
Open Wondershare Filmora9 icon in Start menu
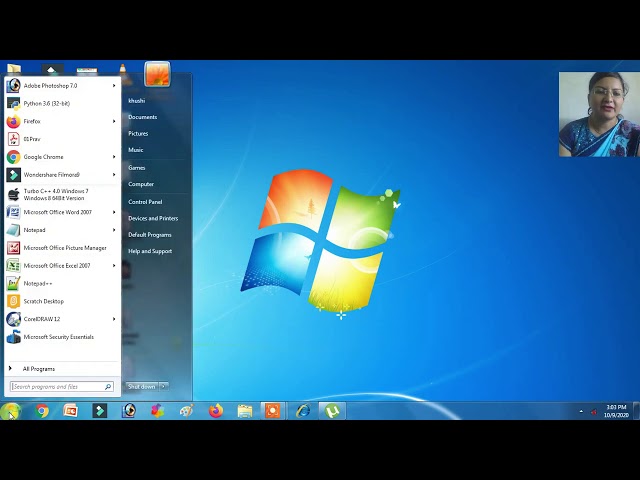(x=13, y=175)
